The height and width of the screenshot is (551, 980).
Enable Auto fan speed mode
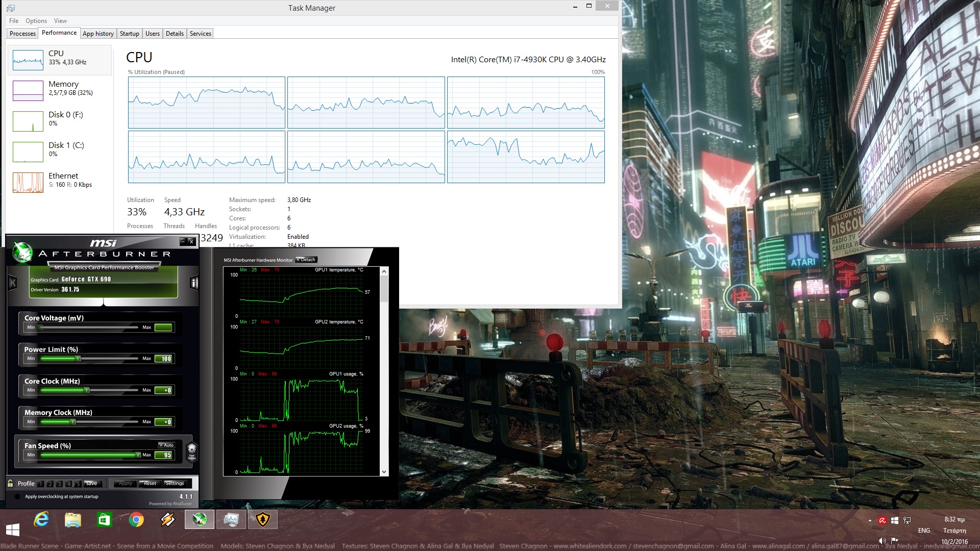167,445
